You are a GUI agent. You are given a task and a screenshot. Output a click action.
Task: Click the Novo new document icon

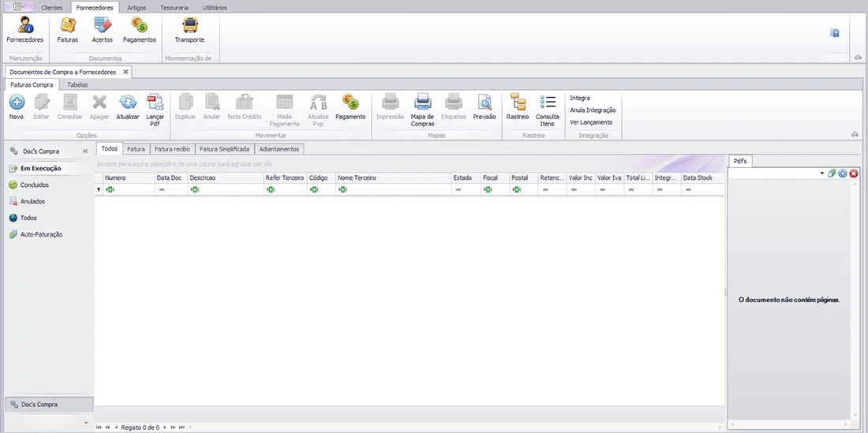coord(17,102)
